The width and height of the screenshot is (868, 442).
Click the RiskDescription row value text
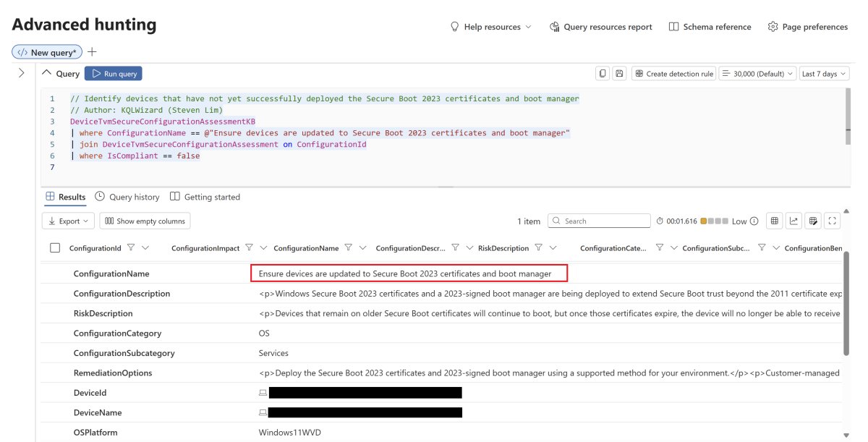[x=550, y=313]
